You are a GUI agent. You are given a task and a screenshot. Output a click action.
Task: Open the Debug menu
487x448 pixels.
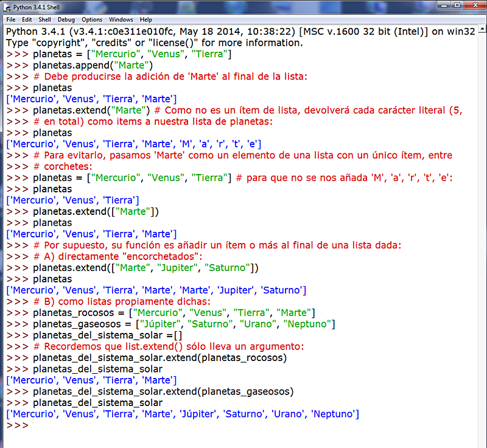pyautogui.click(x=66, y=19)
